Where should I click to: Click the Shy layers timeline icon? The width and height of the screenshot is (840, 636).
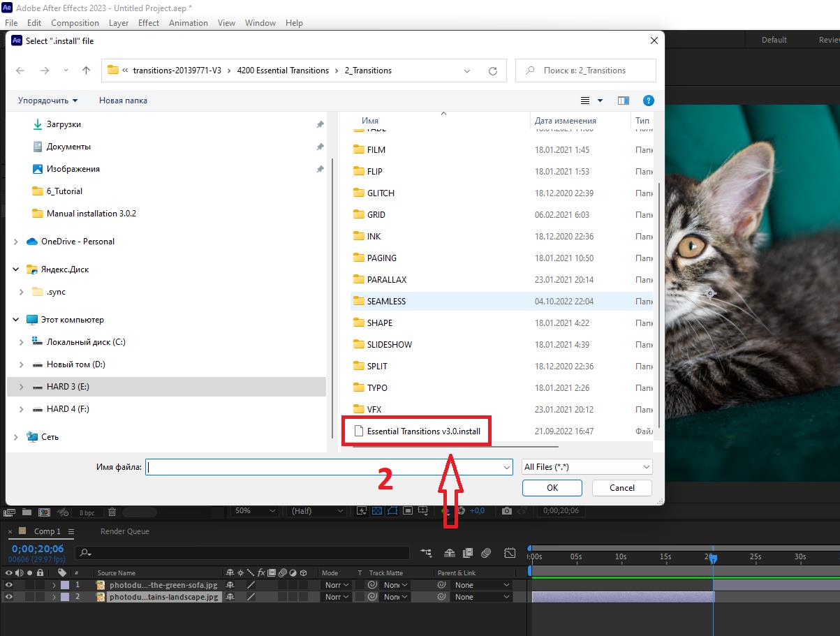click(x=449, y=553)
